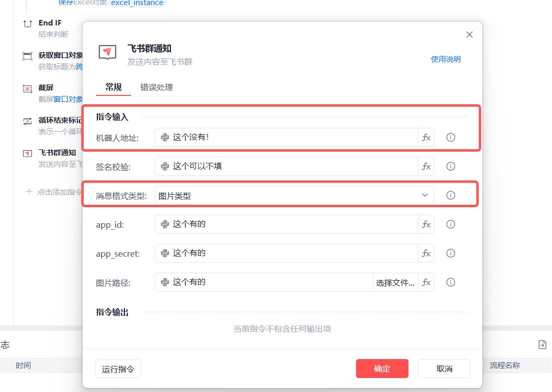Click the fx button for 图片路径 field
This screenshot has height=392, width=552.
(426, 282)
